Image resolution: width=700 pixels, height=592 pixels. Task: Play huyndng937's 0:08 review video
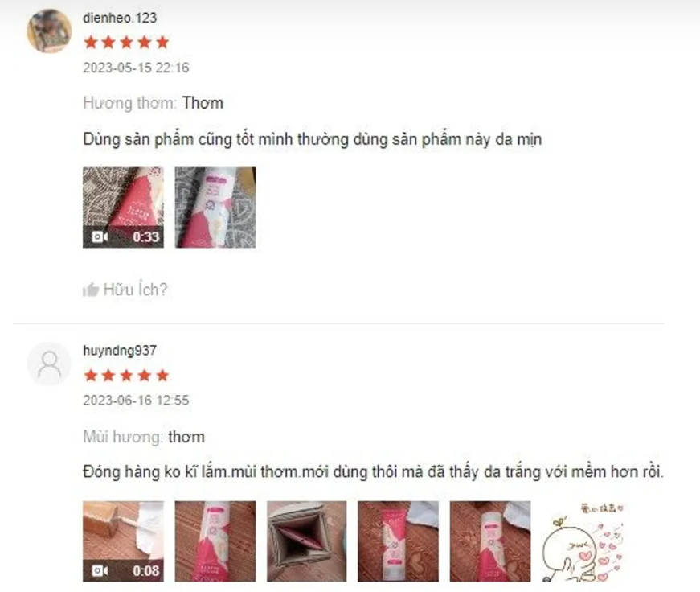coord(123,541)
